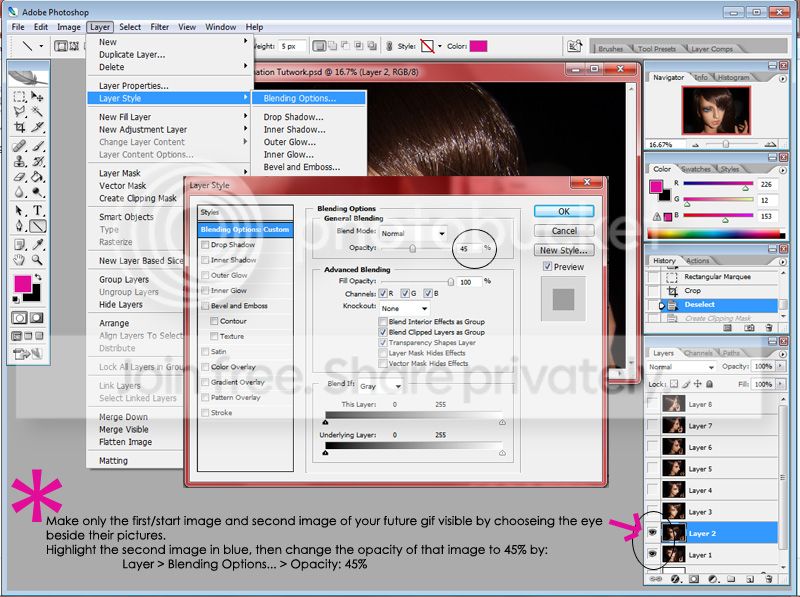Open the Blend If dropdown

click(380, 386)
